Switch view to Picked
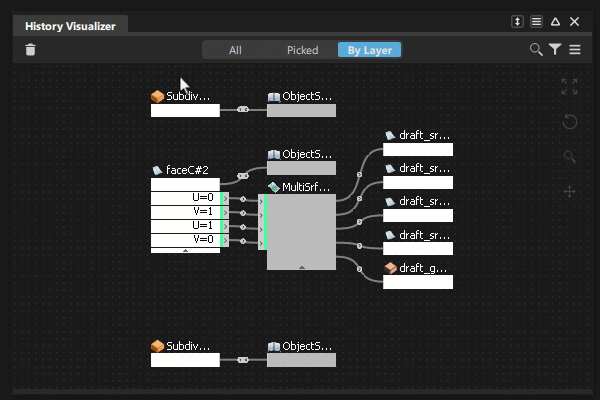The height and width of the screenshot is (400, 600). click(302, 50)
